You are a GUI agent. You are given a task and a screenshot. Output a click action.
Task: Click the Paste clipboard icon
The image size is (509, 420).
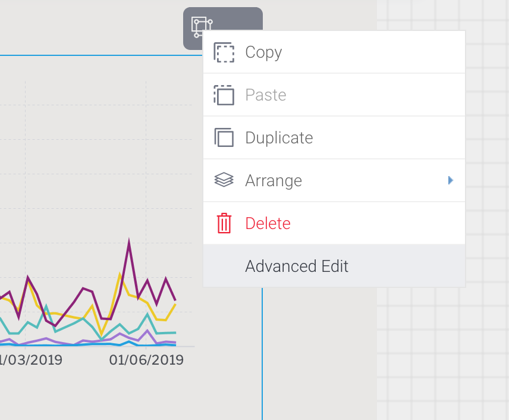coord(224,95)
